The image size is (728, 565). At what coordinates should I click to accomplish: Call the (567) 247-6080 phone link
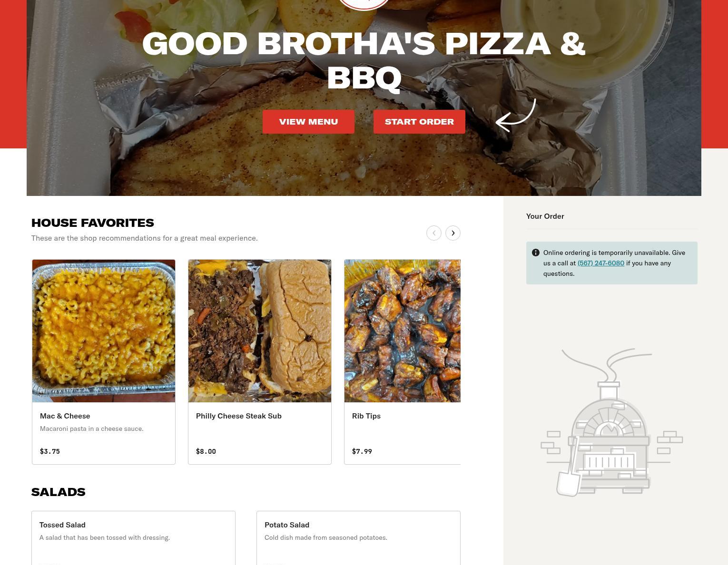coord(601,263)
